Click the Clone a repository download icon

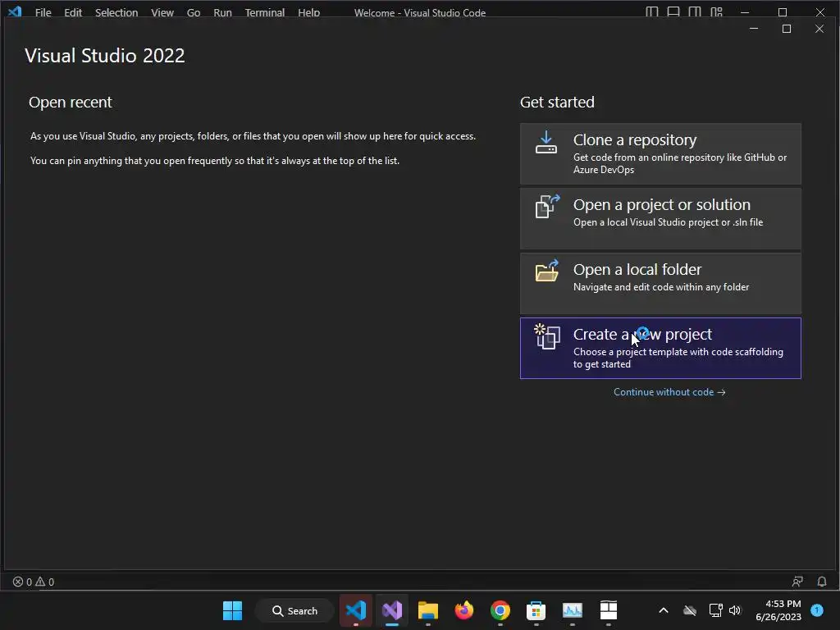tap(546, 143)
